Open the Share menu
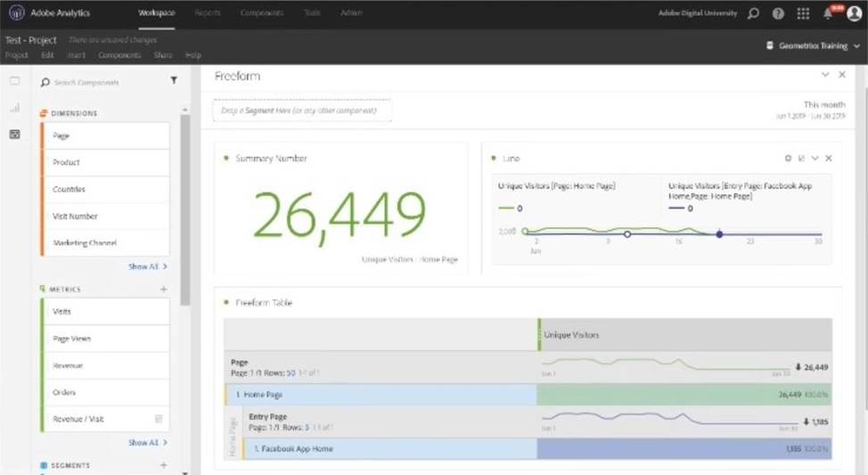This screenshot has width=868, height=475. [163, 55]
